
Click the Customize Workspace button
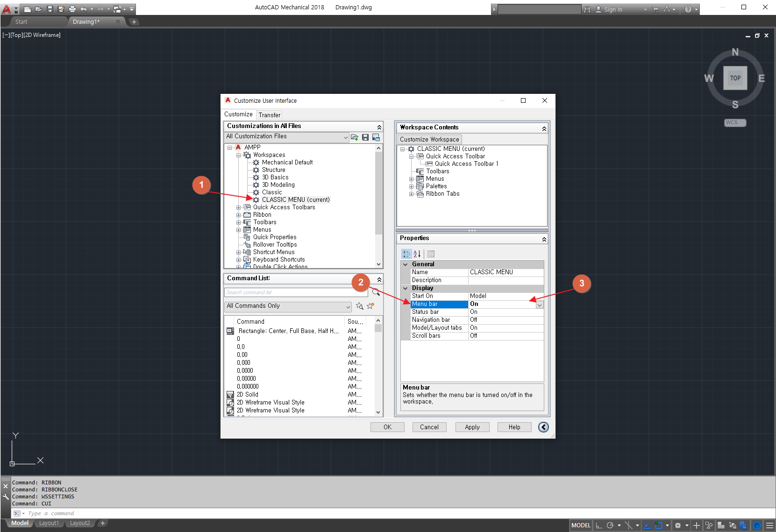[429, 139]
